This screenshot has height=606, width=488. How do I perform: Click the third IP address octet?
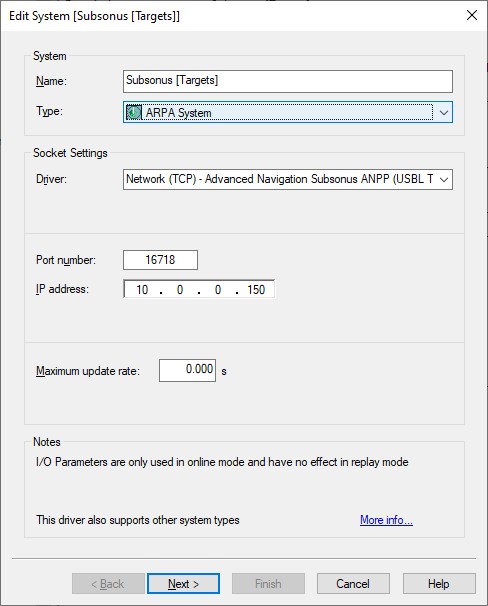[x=218, y=289]
